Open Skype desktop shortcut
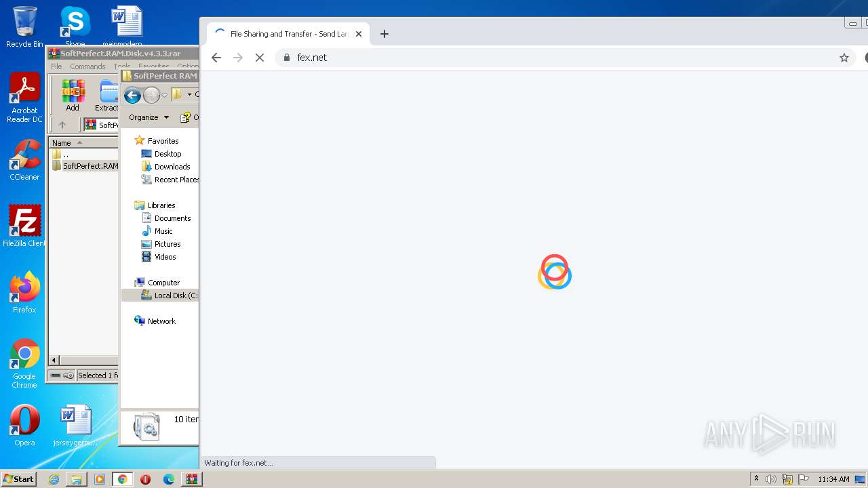The image size is (868, 488). tap(75, 26)
